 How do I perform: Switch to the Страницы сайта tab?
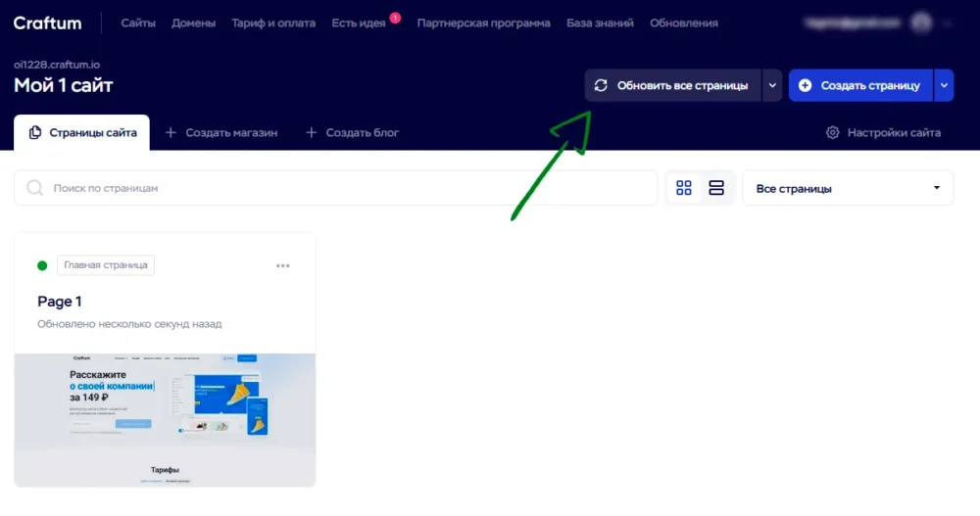pos(82,132)
